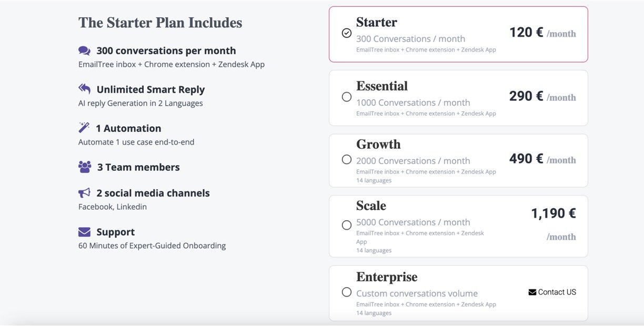Click the Scale plan title
The height and width of the screenshot is (326, 644).
[371, 206]
